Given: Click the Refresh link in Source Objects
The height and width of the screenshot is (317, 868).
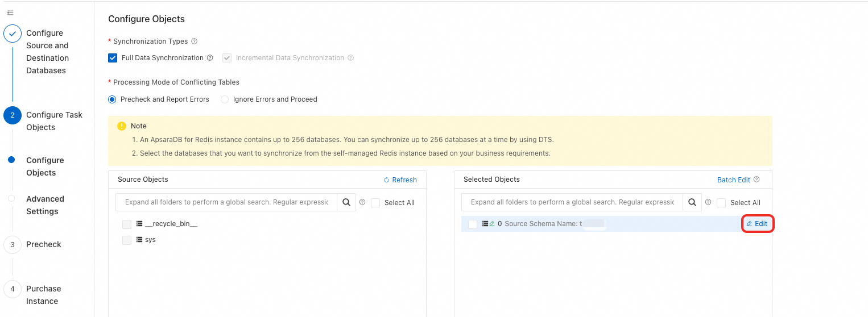Looking at the screenshot, I should click(400, 180).
